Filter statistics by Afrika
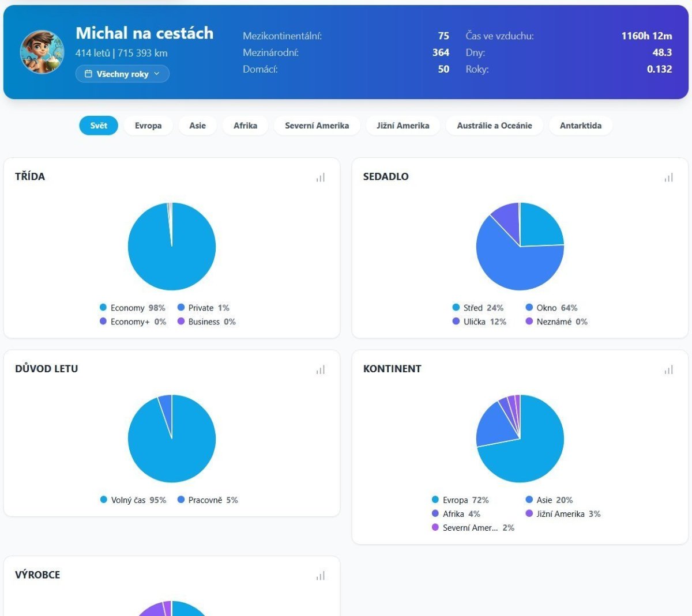Image resolution: width=692 pixels, height=616 pixels. [x=245, y=126]
